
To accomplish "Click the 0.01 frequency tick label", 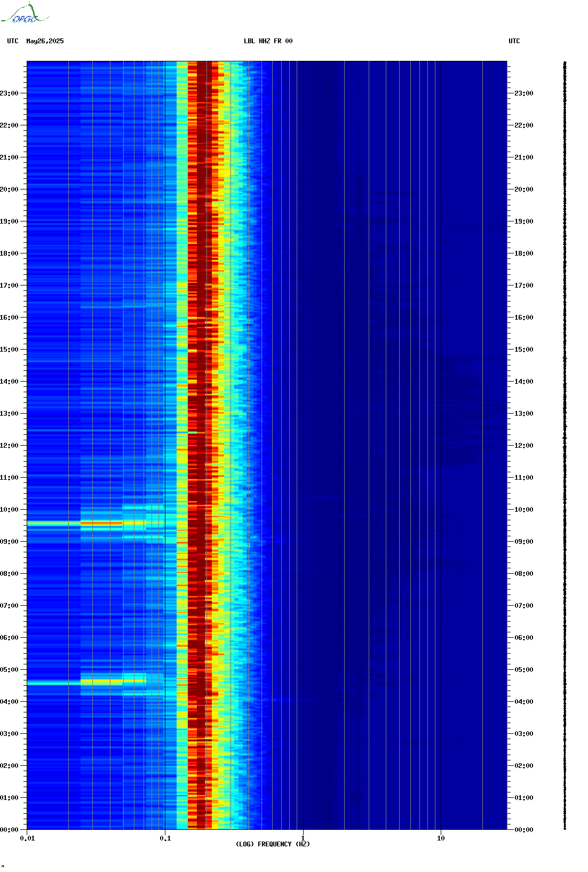I will [27, 838].
